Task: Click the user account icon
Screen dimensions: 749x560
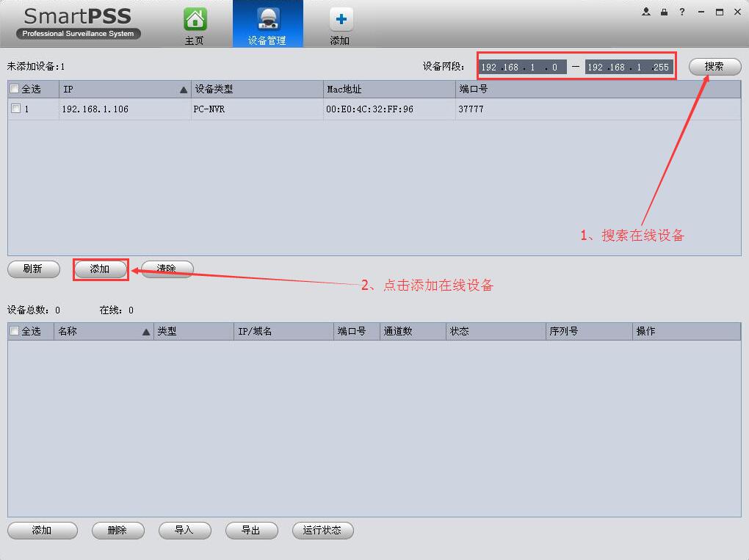Action: [646, 12]
